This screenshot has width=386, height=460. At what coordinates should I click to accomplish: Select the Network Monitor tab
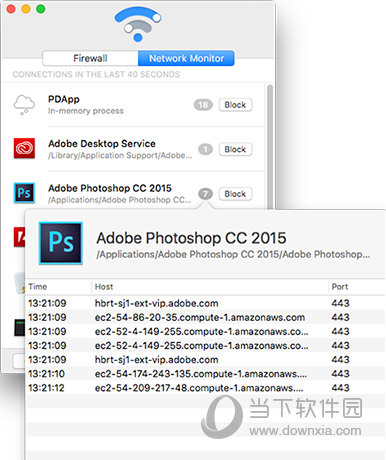coord(186,58)
